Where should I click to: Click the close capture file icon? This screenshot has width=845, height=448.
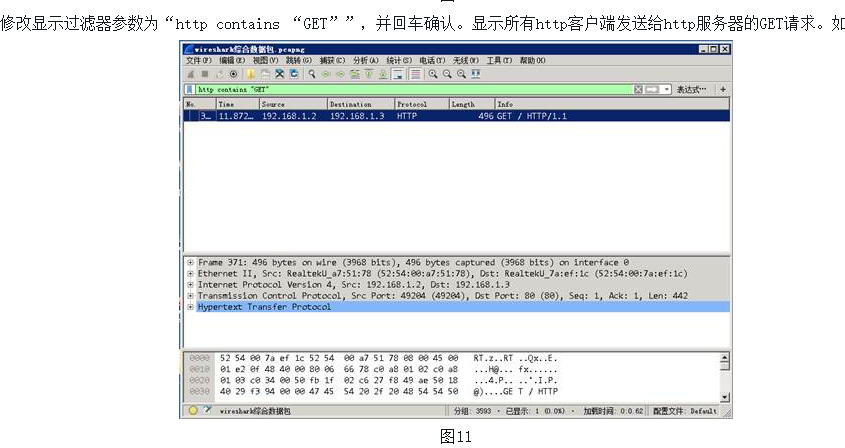click(280, 74)
